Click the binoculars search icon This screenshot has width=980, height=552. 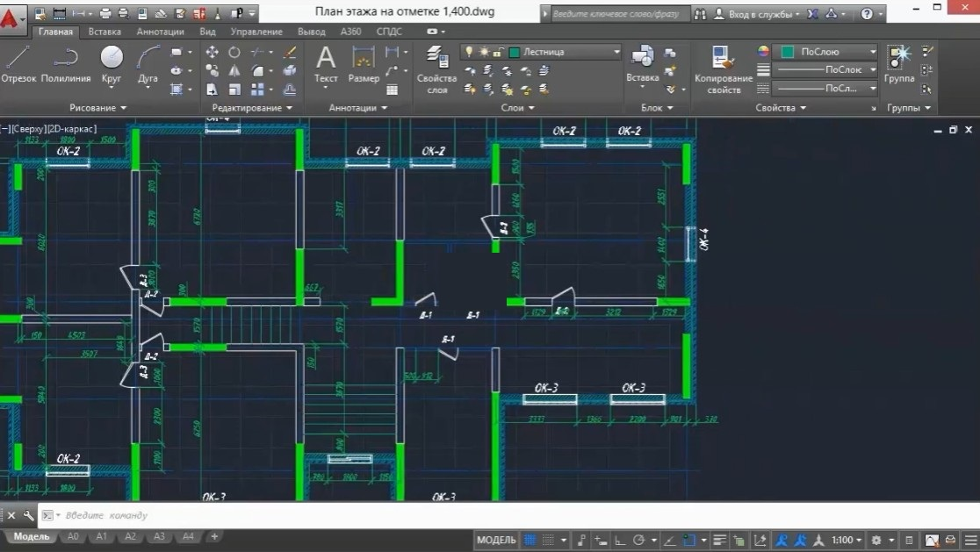coord(700,13)
